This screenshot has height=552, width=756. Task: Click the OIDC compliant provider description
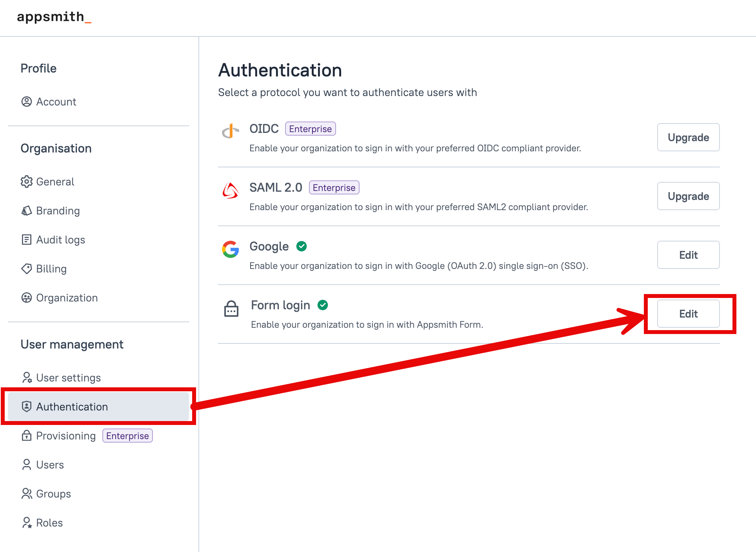[x=415, y=148]
